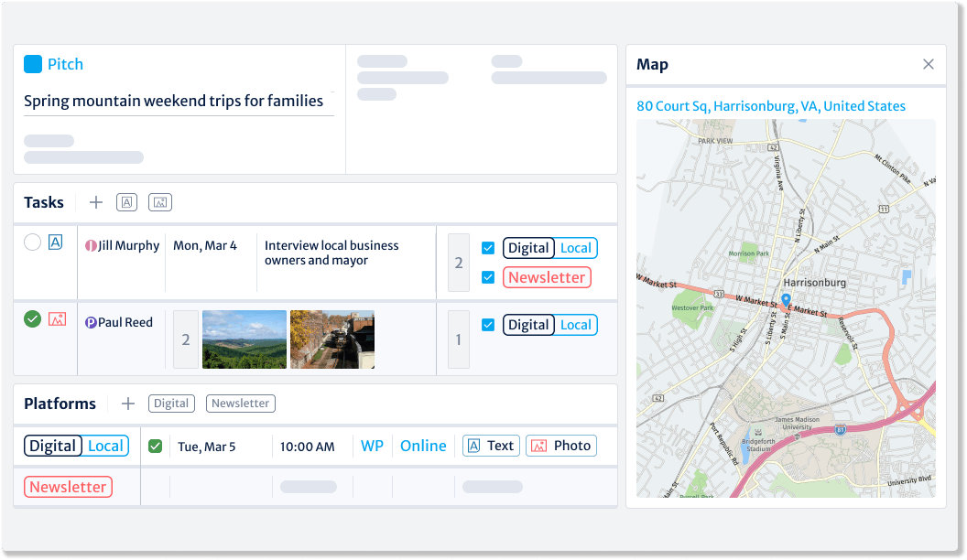Click the blue map location pin
Image resolution: width=967 pixels, height=560 pixels.
786,300
